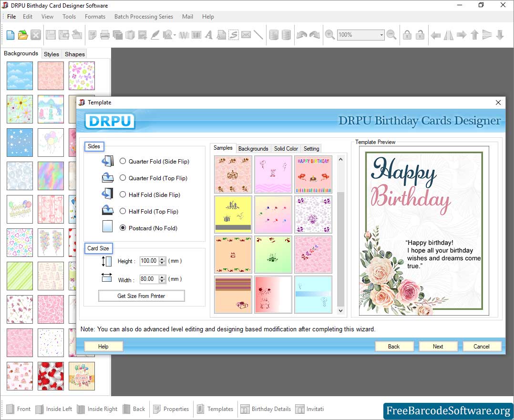Viewport: 514px width, 420px height.
Task: Select the barcode tool icon
Action: click(x=196, y=35)
